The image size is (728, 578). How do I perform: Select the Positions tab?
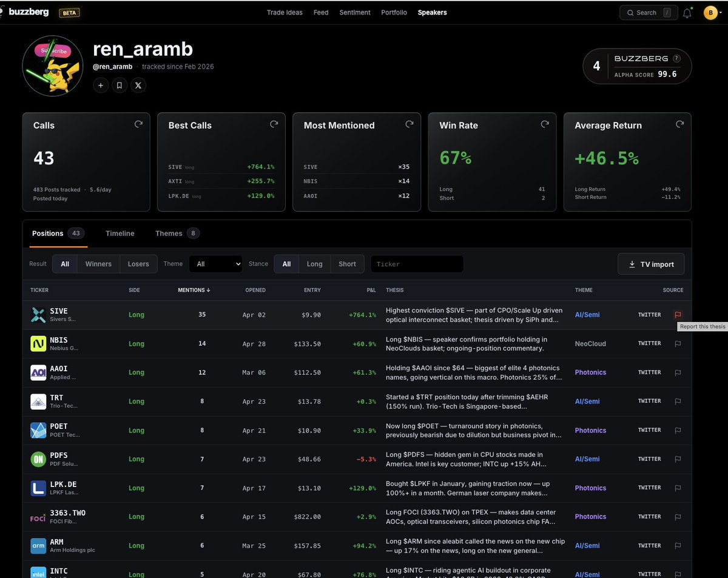point(58,234)
